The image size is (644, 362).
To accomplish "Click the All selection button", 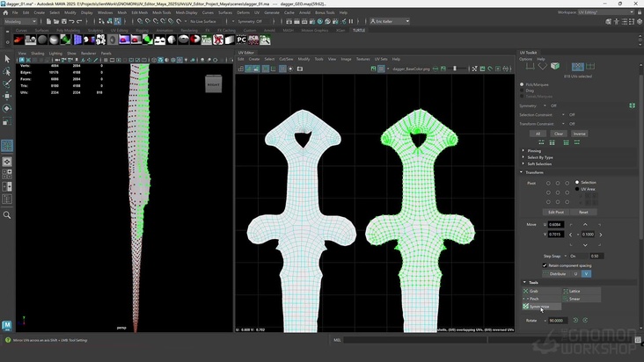I will click(x=538, y=134).
